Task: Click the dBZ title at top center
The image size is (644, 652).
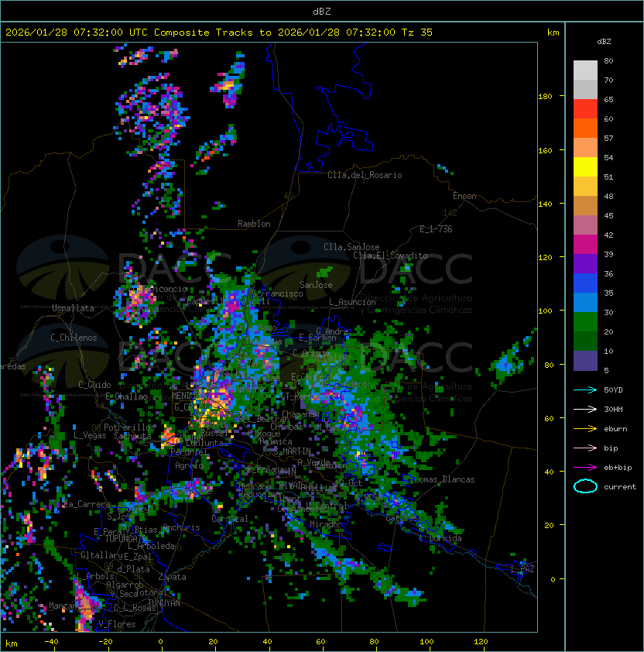Action: tap(322, 11)
